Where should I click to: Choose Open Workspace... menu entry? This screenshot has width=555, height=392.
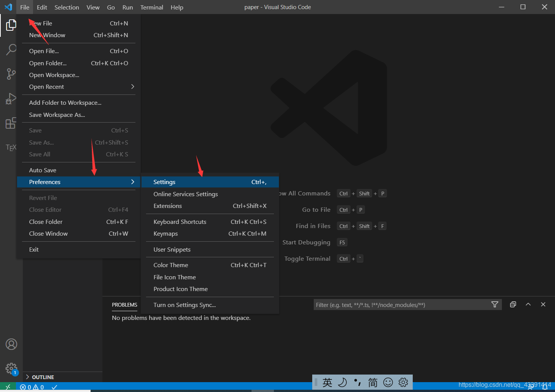(x=79, y=75)
